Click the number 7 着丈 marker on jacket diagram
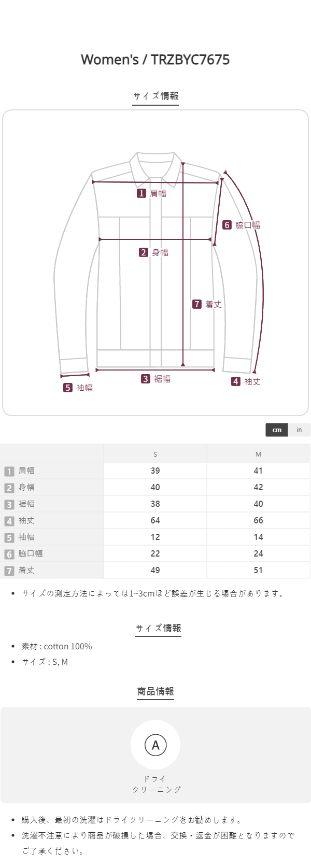Image resolution: width=311 pixels, height=868 pixels. 197,304
